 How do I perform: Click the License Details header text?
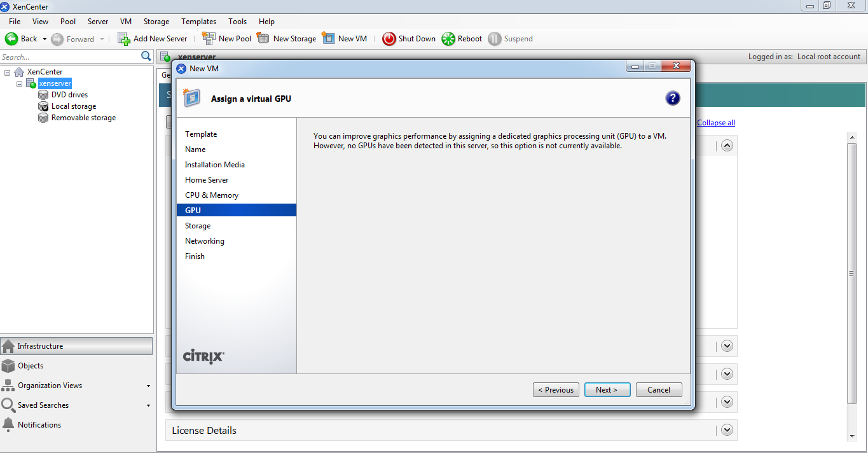coord(204,431)
